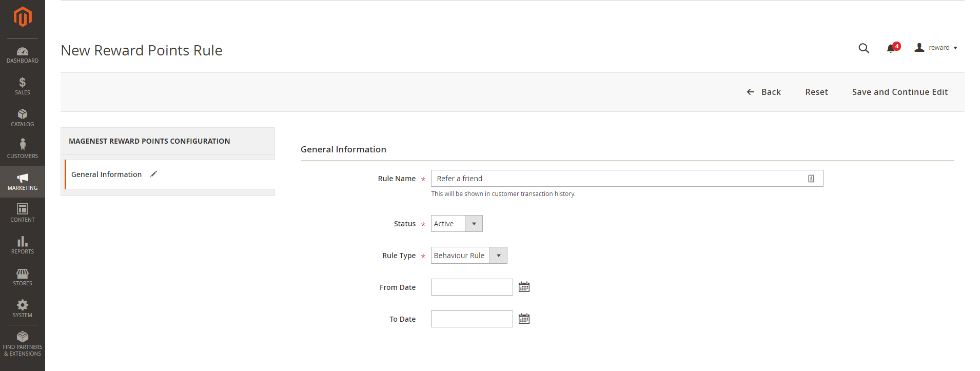Click the From Date input field
Screen dimensions: 980x371
point(472,287)
